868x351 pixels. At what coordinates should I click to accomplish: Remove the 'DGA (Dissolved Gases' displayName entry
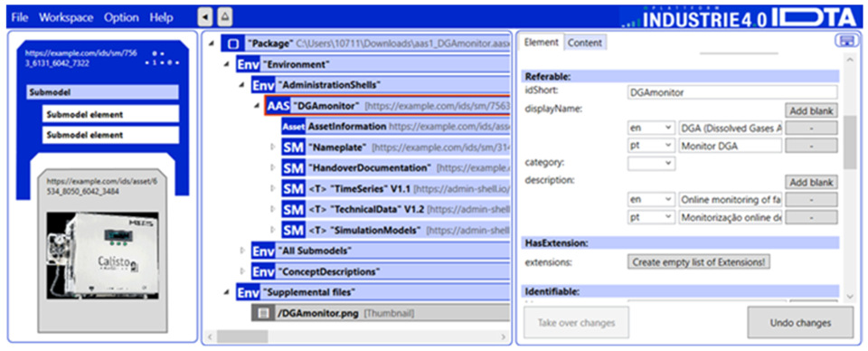811,128
